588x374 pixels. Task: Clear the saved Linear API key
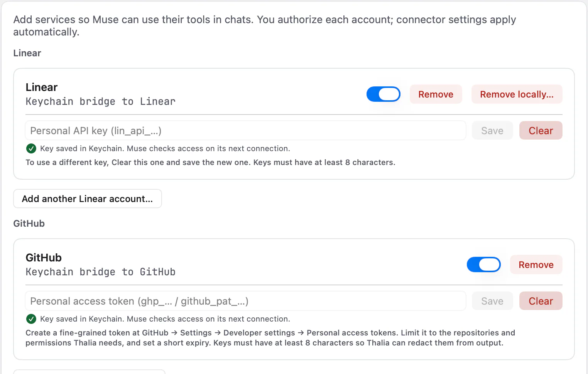(541, 130)
